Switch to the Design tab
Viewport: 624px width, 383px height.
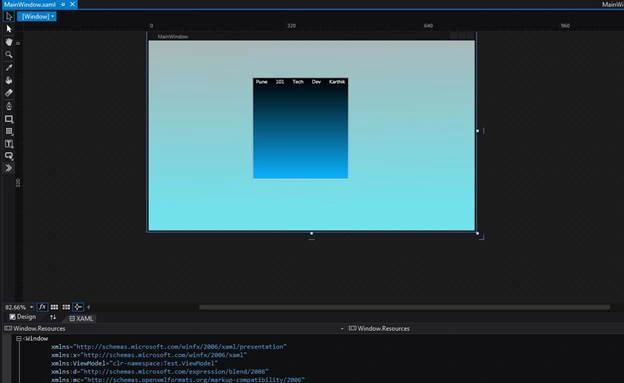point(23,317)
